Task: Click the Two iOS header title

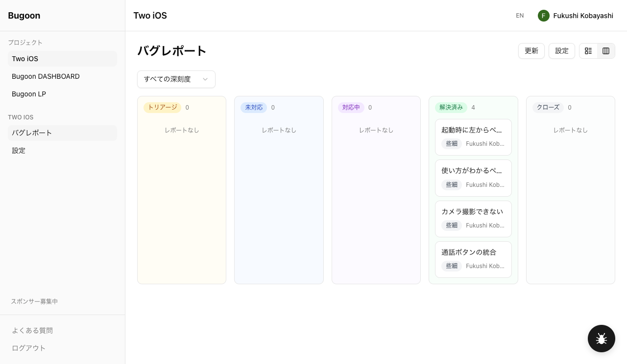Action: pos(150,16)
